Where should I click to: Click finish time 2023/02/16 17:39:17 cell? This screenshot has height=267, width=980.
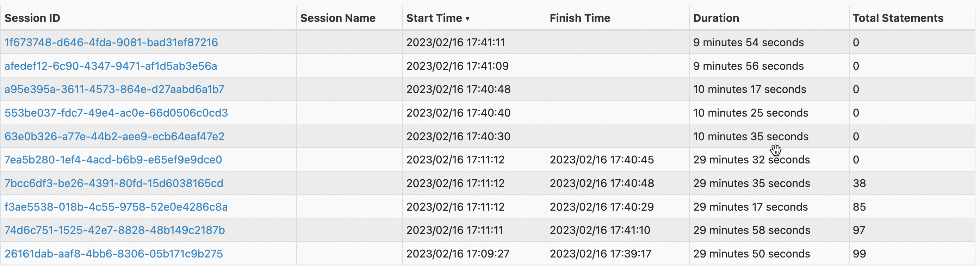coord(600,254)
